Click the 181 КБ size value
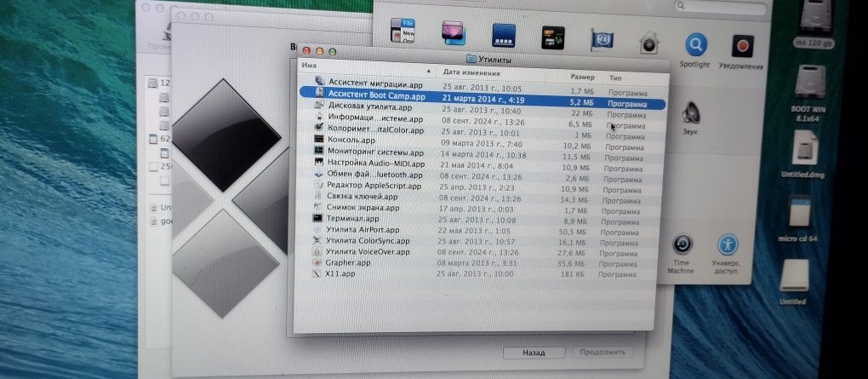The height and width of the screenshot is (379, 868). pos(574,273)
